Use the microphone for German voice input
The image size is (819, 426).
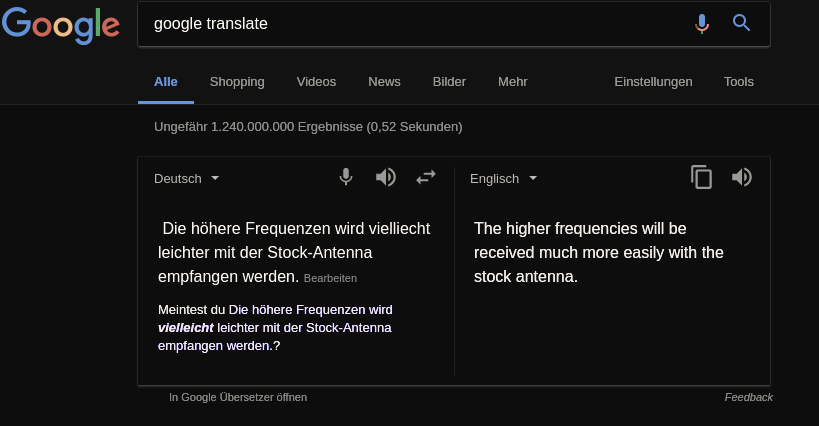tap(346, 177)
